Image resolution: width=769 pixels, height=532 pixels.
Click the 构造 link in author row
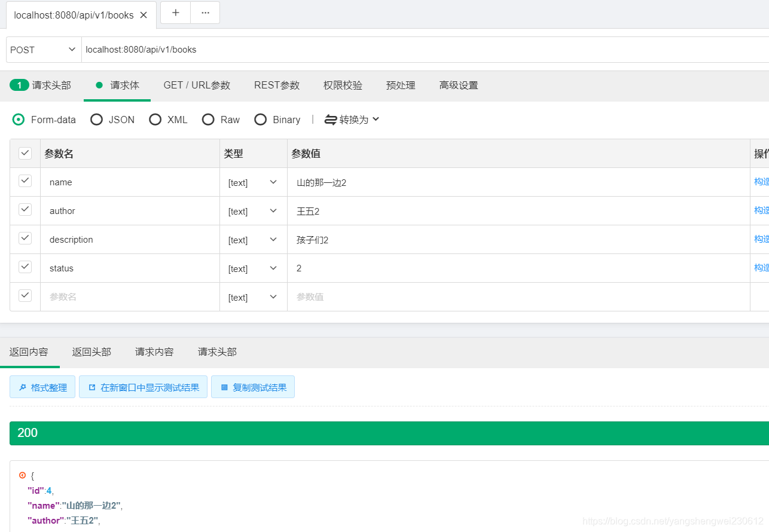tap(761, 210)
